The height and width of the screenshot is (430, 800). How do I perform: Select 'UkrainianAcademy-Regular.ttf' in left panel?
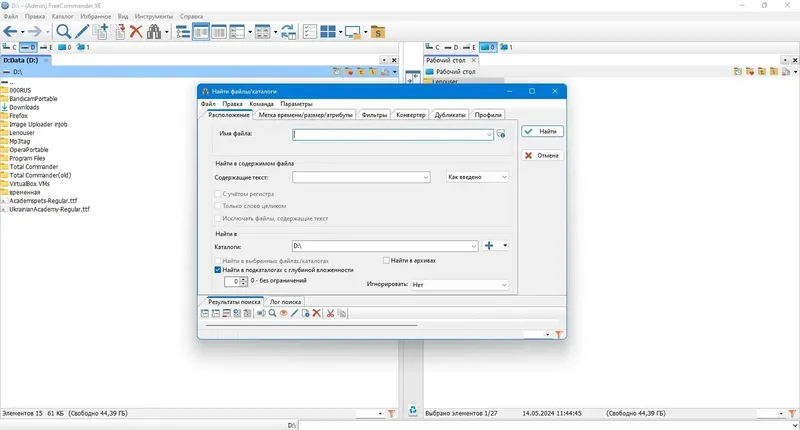[49, 209]
